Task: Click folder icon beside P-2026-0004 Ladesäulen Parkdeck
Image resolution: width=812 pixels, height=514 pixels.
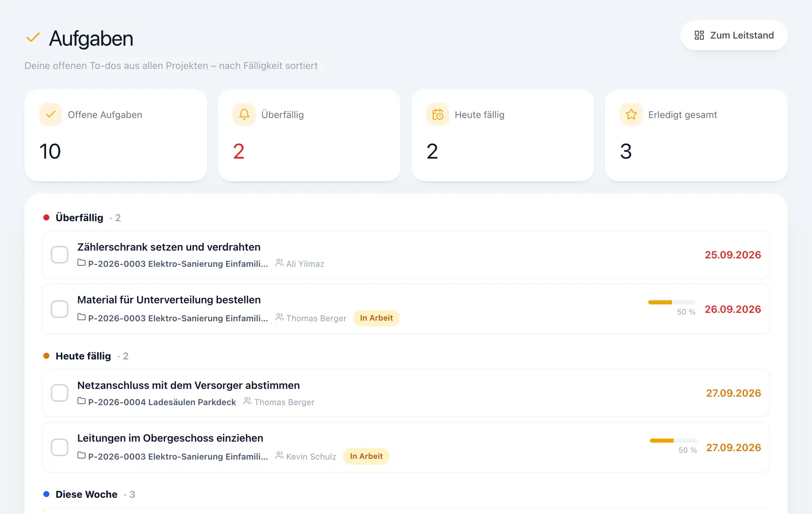Action: click(x=81, y=401)
